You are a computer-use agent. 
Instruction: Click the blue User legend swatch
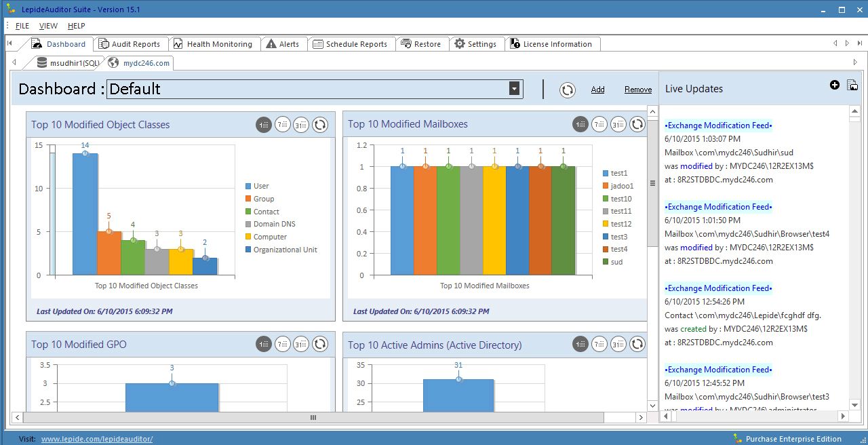click(x=248, y=186)
